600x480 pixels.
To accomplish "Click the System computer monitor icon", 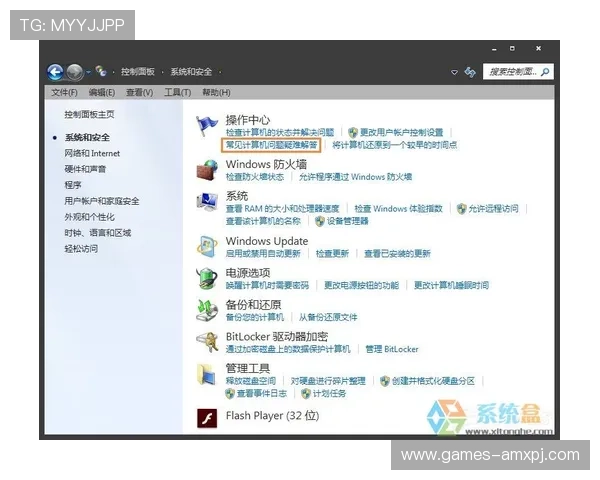I will pos(207,202).
